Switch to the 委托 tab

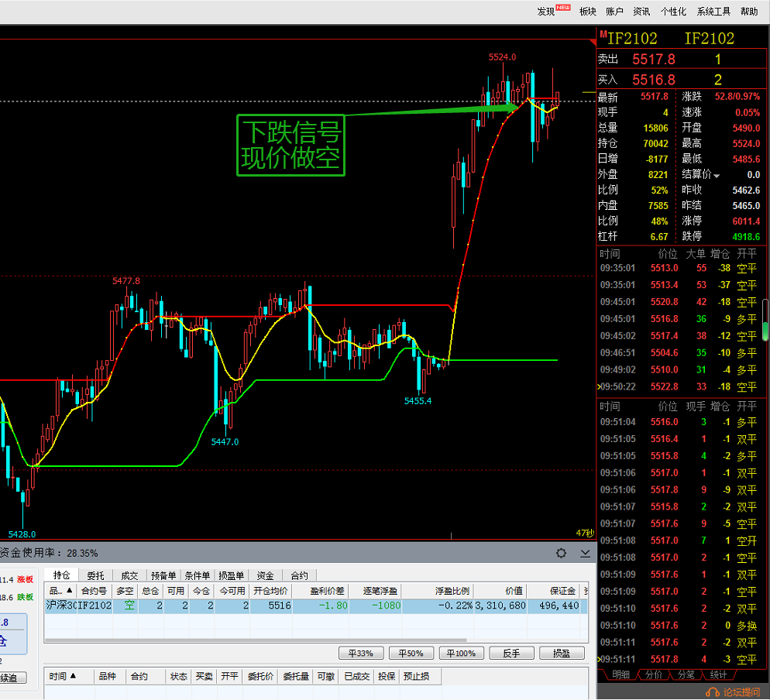(96, 575)
